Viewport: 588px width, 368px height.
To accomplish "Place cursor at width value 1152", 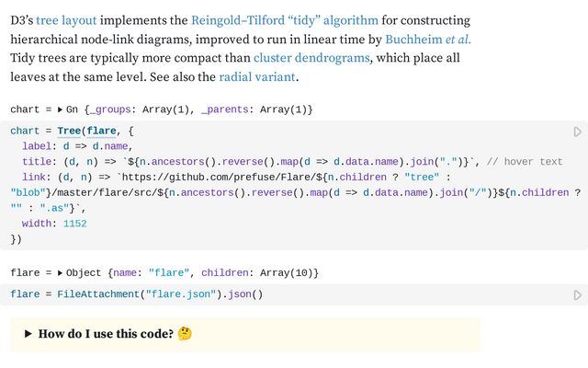I will 75,224.
